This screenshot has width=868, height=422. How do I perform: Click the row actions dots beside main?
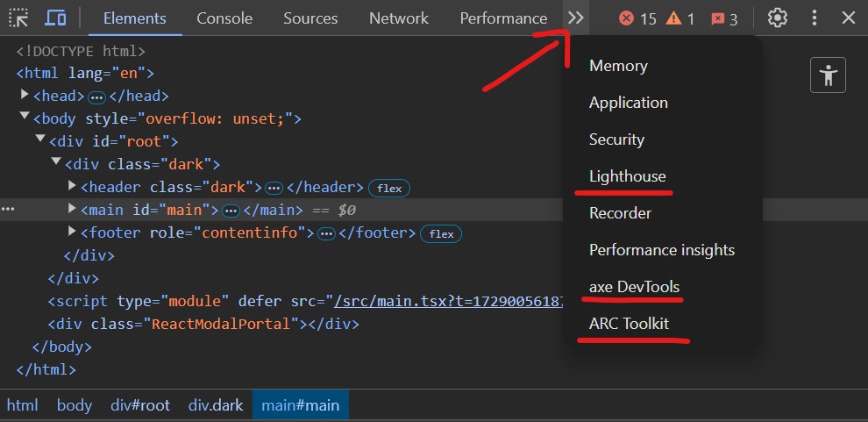(x=8, y=210)
